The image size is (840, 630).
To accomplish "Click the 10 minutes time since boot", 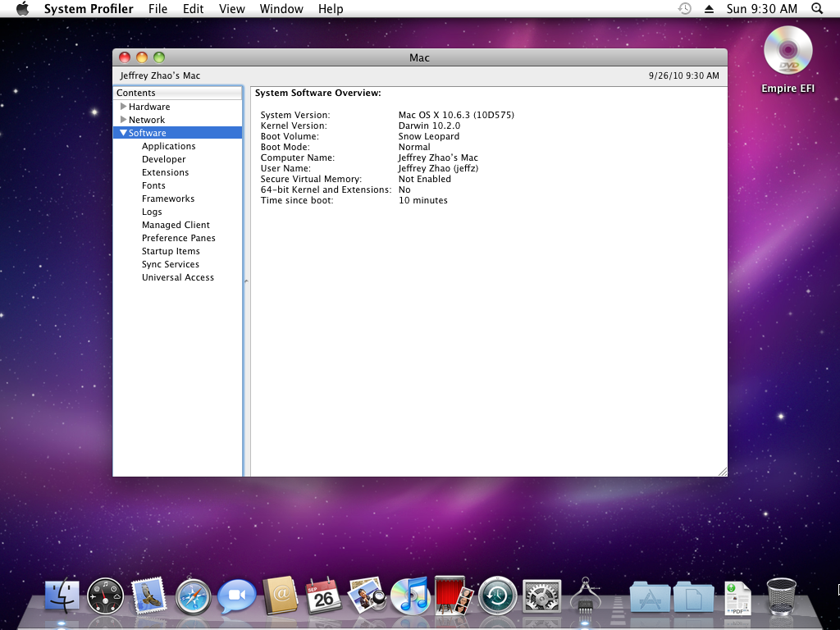I will click(x=423, y=200).
